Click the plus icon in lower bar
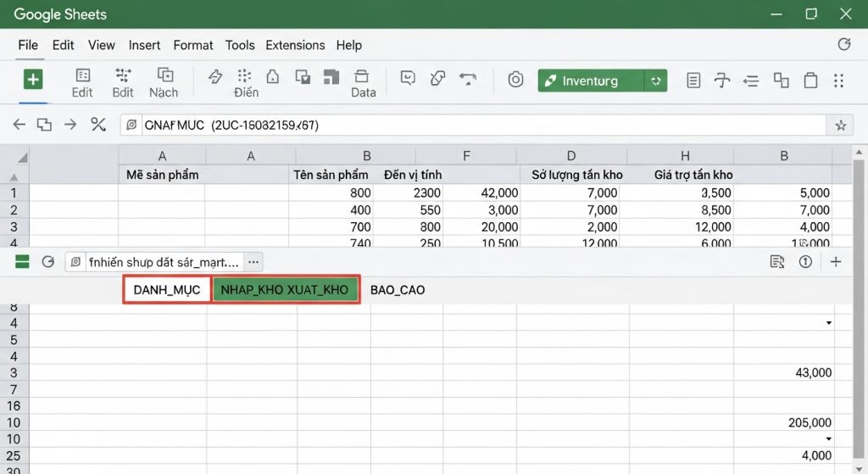 pyautogui.click(x=836, y=261)
